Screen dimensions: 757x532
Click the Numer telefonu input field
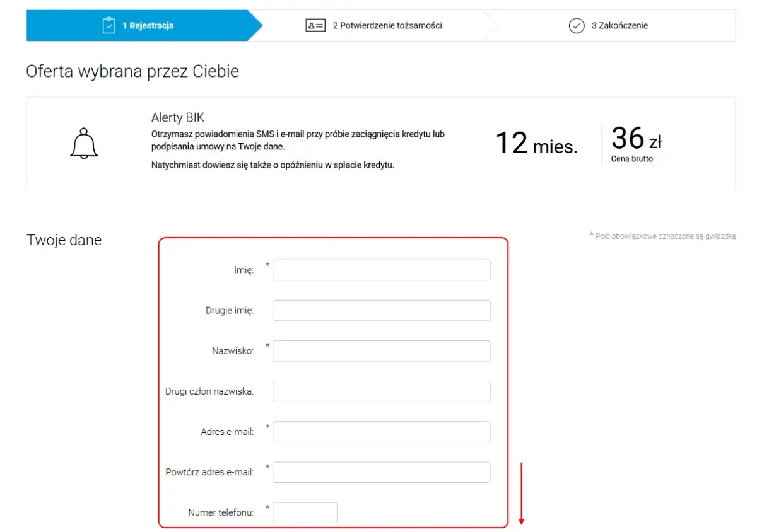point(305,512)
